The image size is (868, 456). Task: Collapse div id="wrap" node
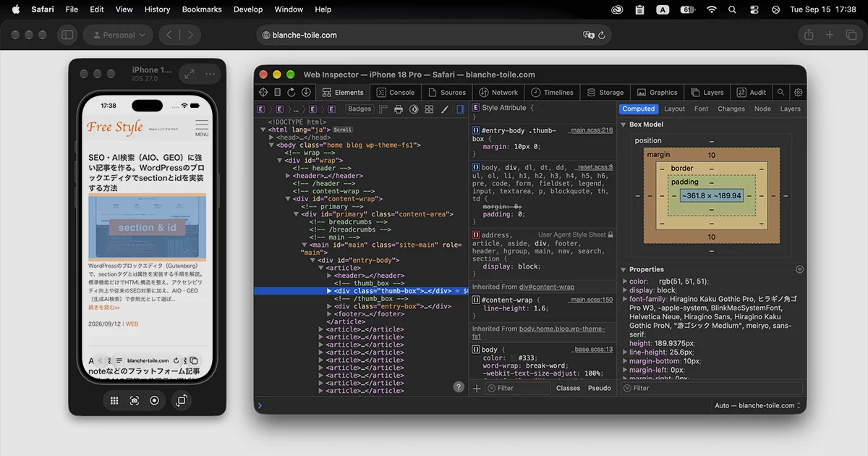point(279,161)
